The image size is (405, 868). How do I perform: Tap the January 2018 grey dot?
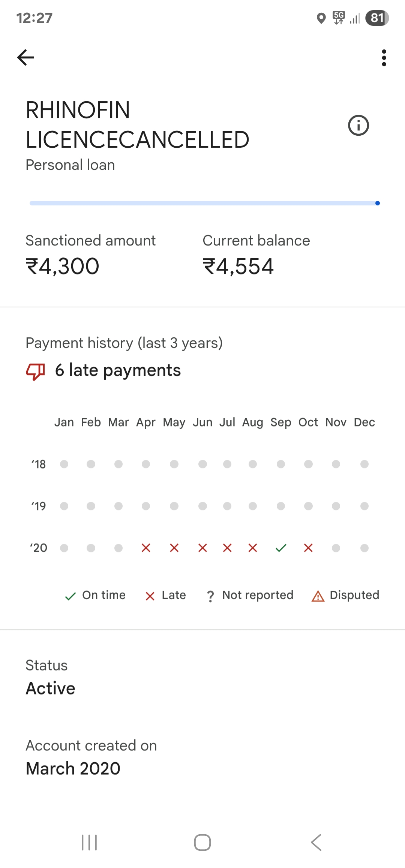pos(64,464)
